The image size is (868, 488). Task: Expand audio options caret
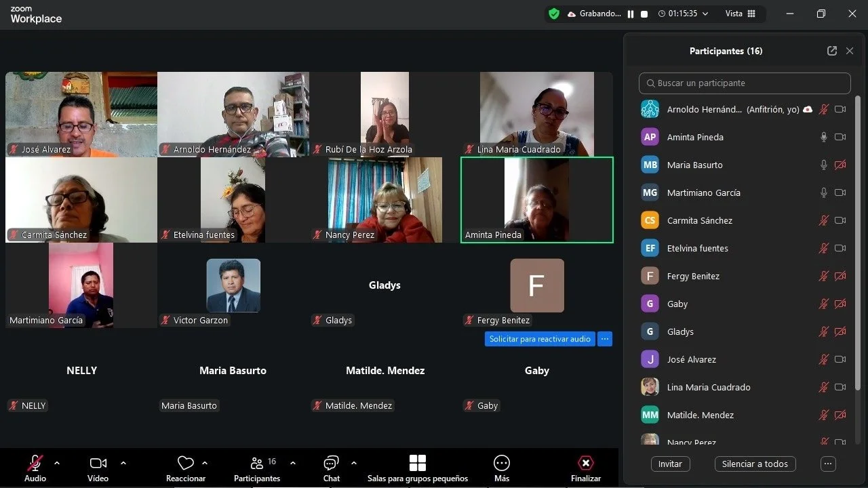[x=57, y=464]
